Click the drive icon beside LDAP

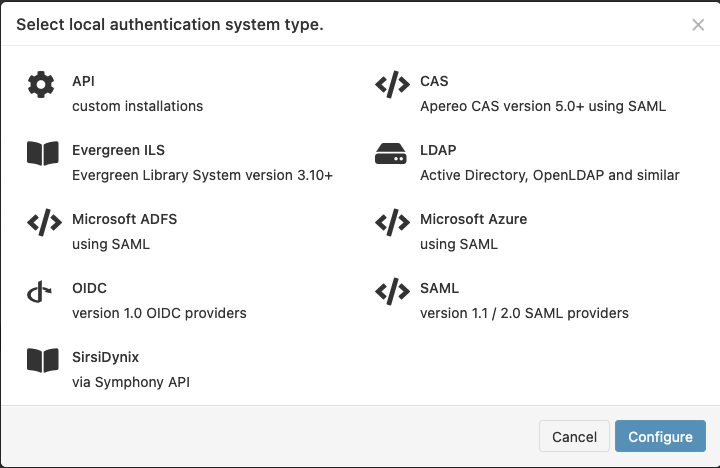click(x=391, y=154)
